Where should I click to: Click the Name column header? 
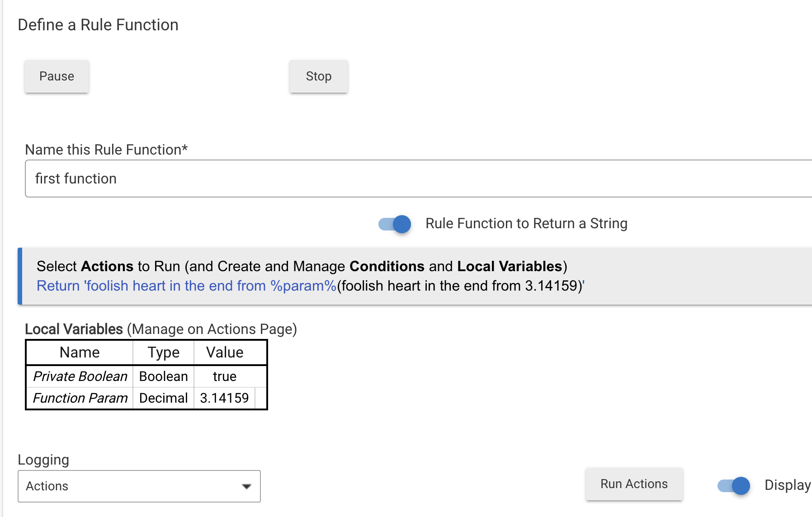pos(80,352)
